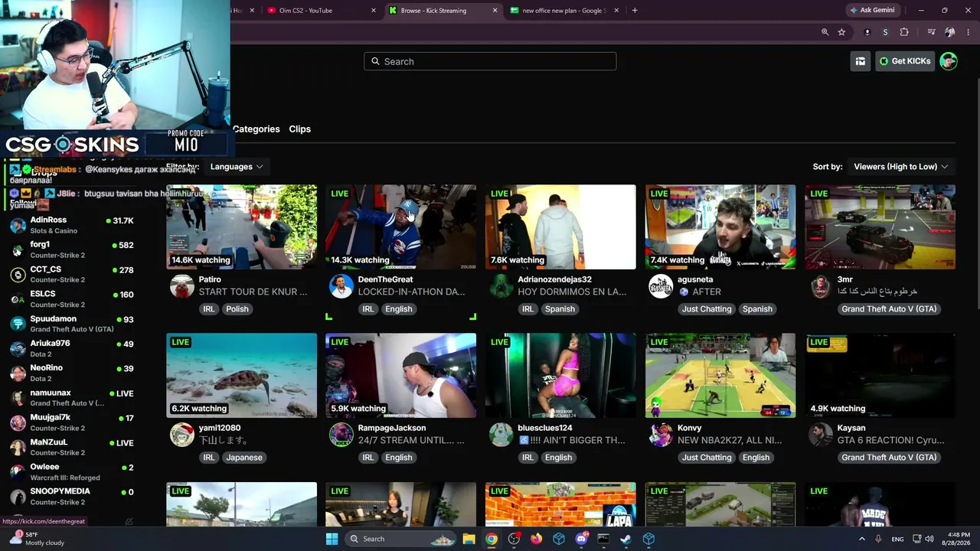
Task: Open Spuudamon in the sidebar
Action: (73, 324)
